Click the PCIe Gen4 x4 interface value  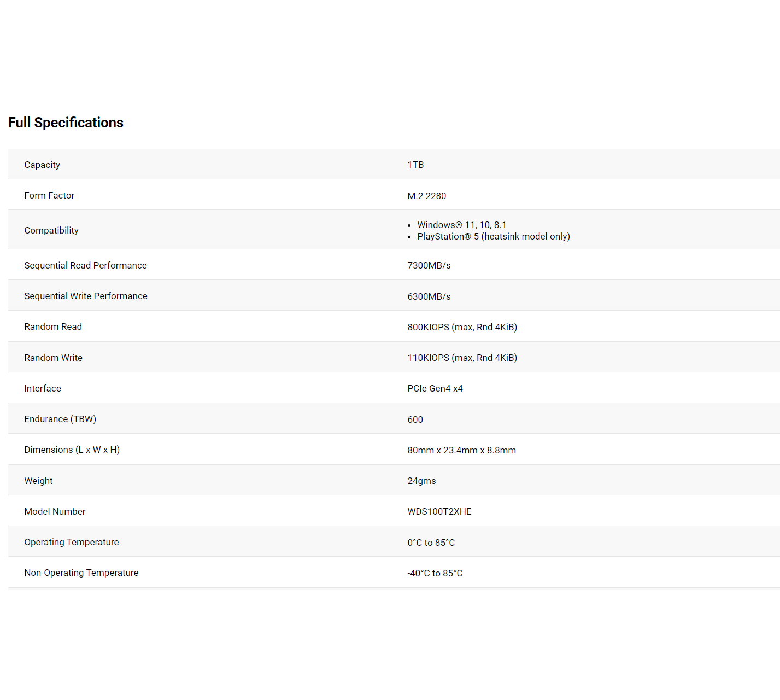coord(435,388)
